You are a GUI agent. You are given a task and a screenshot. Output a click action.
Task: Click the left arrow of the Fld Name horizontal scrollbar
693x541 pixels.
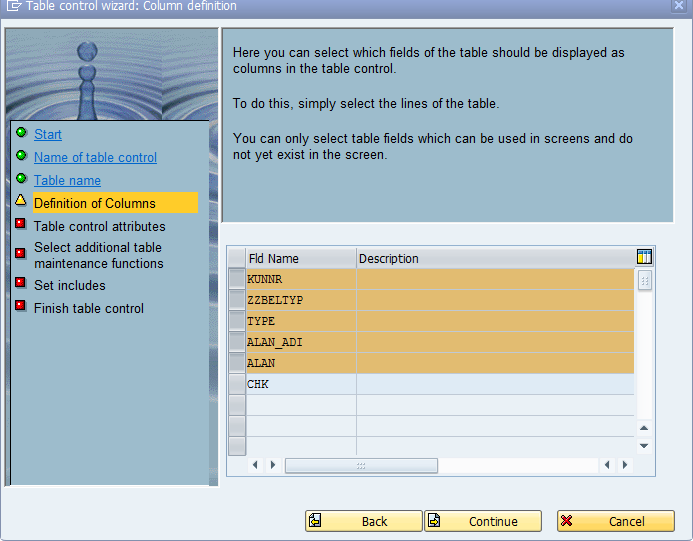255,465
